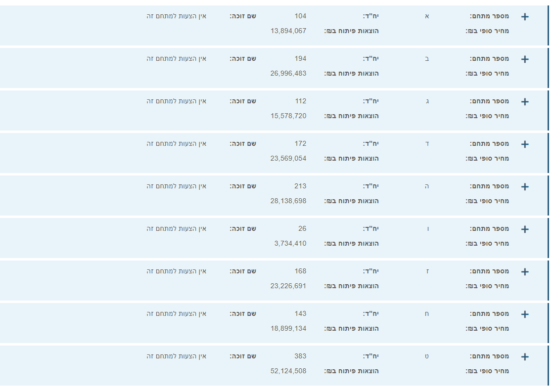Screen dimensions: 553x392
Task: Click the 383 housing units value
Action: click(300, 356)
